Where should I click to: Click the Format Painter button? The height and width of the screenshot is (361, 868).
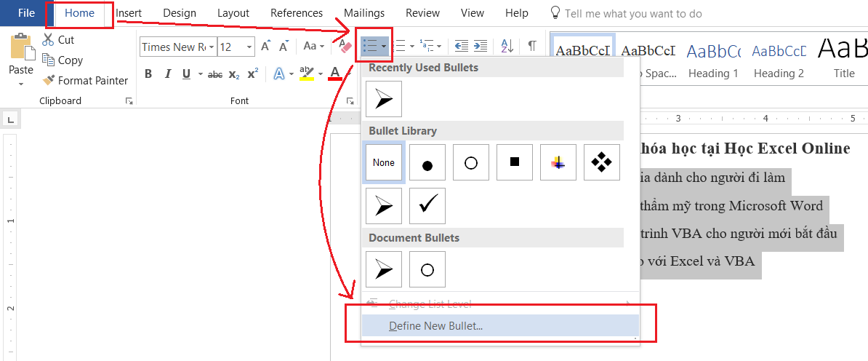tap(85, 81)
